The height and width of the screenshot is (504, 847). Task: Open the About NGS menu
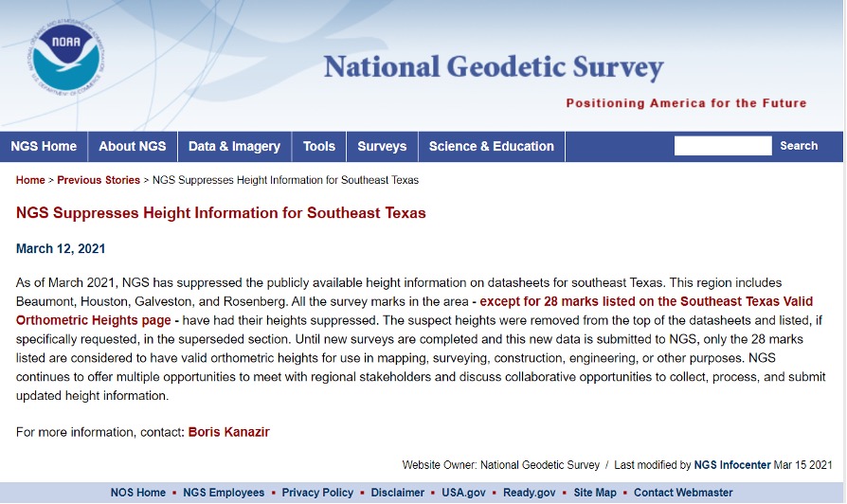pyautogui.click(x=133, y=146)
